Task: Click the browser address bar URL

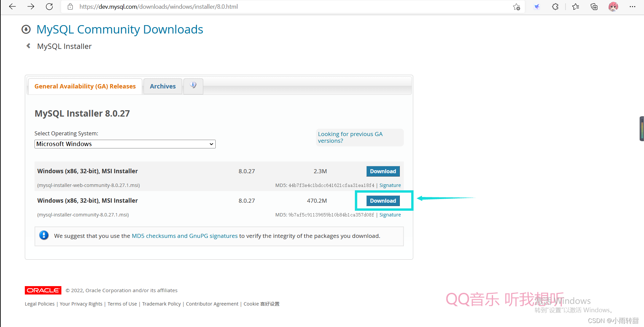Action: coord(159,7)
